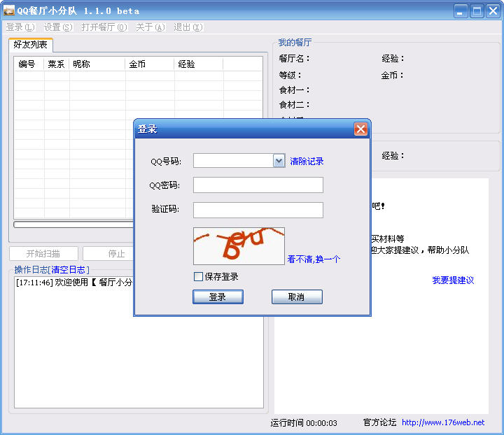Click the 退出(X) menu item
504x435 pixels.
point(188,27)
